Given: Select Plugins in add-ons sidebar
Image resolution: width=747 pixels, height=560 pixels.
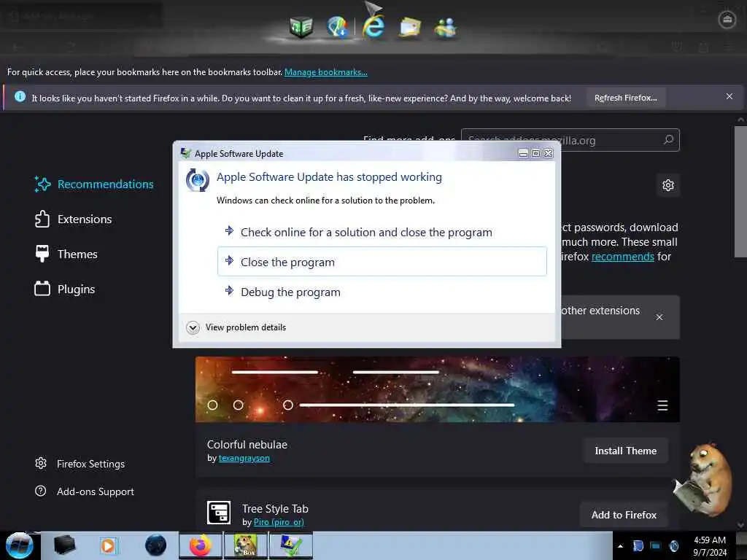Looking at the screenshot, I should point(65,289).
